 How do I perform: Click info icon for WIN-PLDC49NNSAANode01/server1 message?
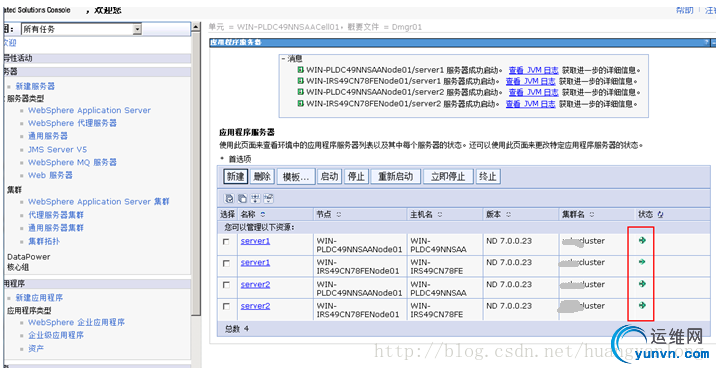click(300, 70)
